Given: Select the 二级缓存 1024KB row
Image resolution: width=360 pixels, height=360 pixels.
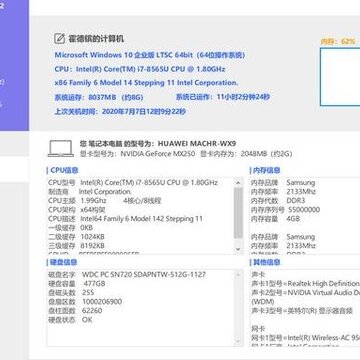Looking at the screenshot, I should click(x=76, y=237).
